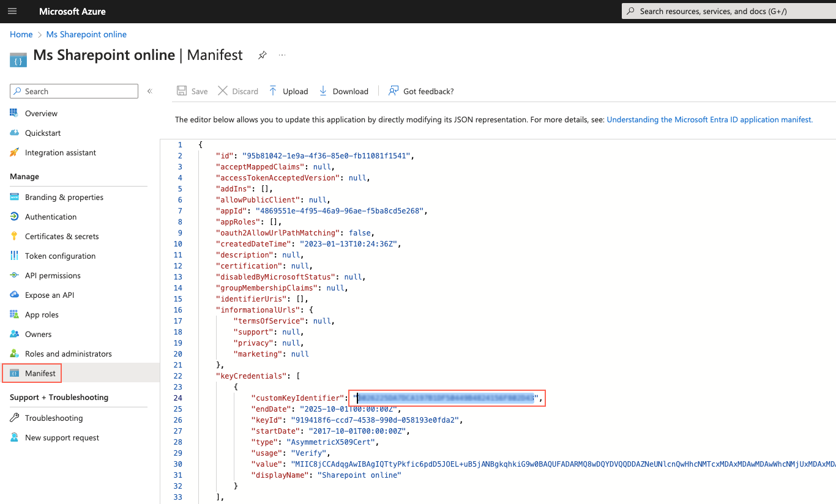Screen dimensions: 836x504
Task: Click the sidebar Search field
Action: tap(74, 91)
